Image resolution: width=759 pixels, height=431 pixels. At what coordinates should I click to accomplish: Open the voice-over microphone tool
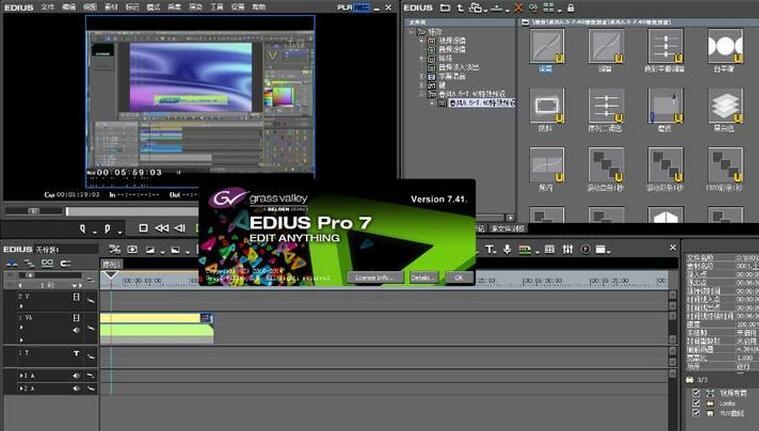(x=507, y=249)
